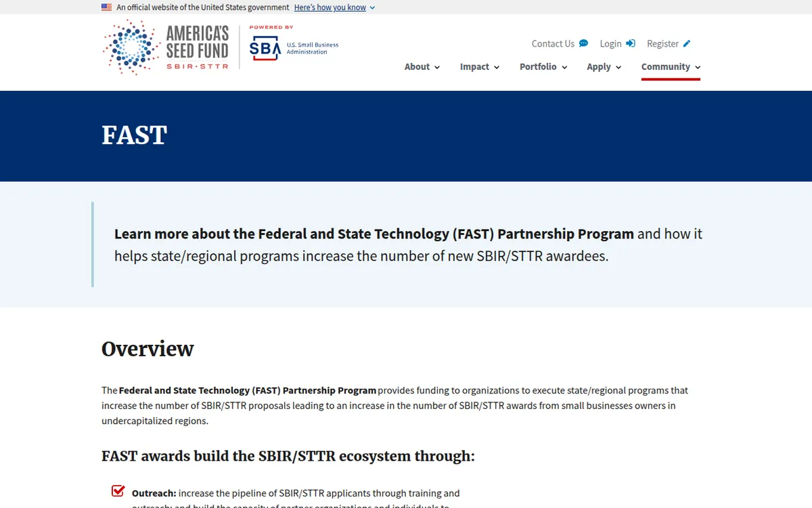Image resolution: width=812 pixels, height=508 pixels.
Task: Click "FAST awards build the SBIR/STTR ecosystem through:" heading
Action: [288, 456]
